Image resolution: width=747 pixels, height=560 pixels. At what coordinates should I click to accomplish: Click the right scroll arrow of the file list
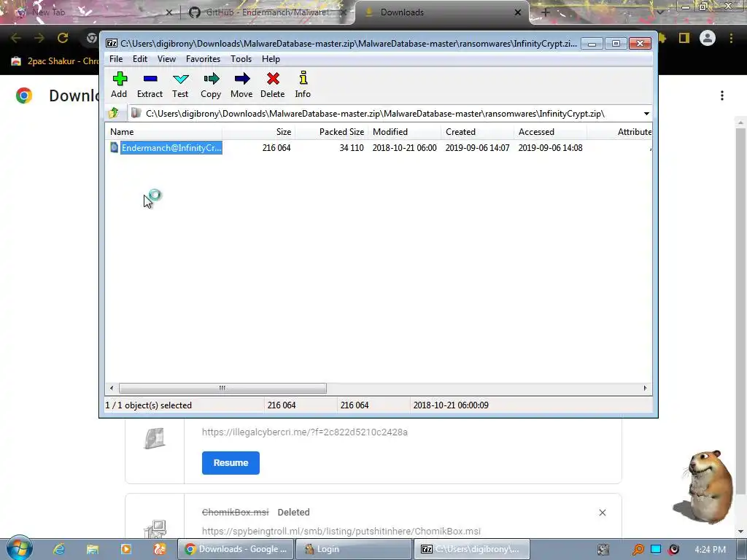coord(645,388)
